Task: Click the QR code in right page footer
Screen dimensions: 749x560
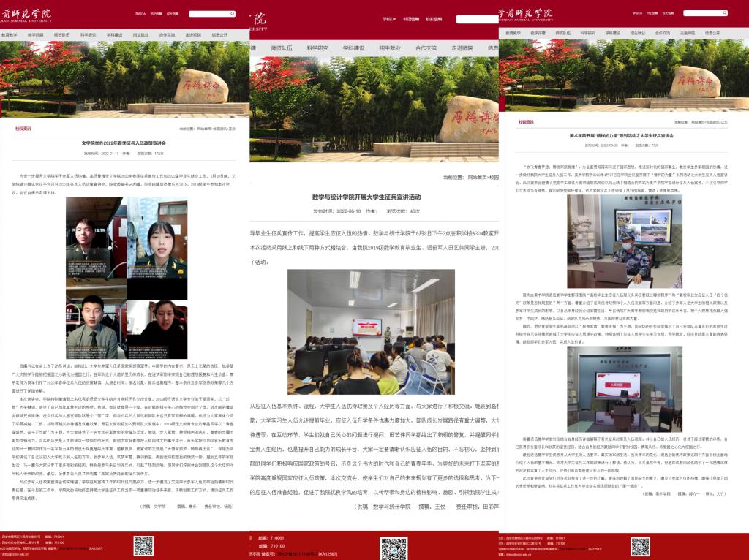Action: coord(641,545)
